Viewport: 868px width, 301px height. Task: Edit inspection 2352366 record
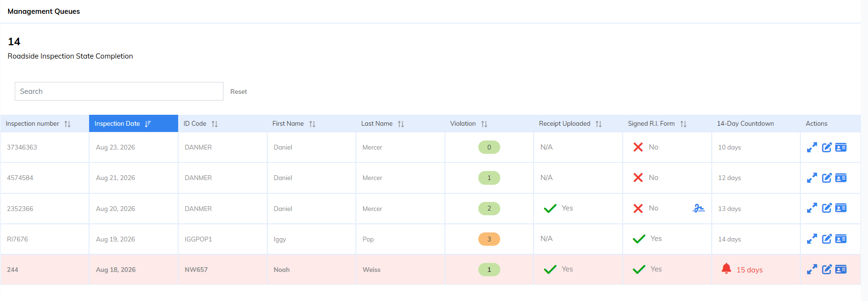click(x=827, y=208)
